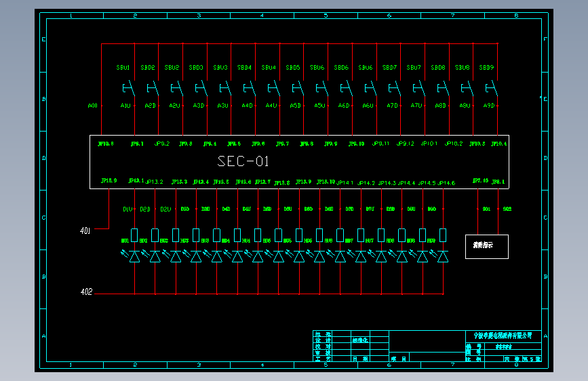This screenshot has width=588, height=381.
Task: Click the SBU1 switch label
Action: [x=123, y=68]
